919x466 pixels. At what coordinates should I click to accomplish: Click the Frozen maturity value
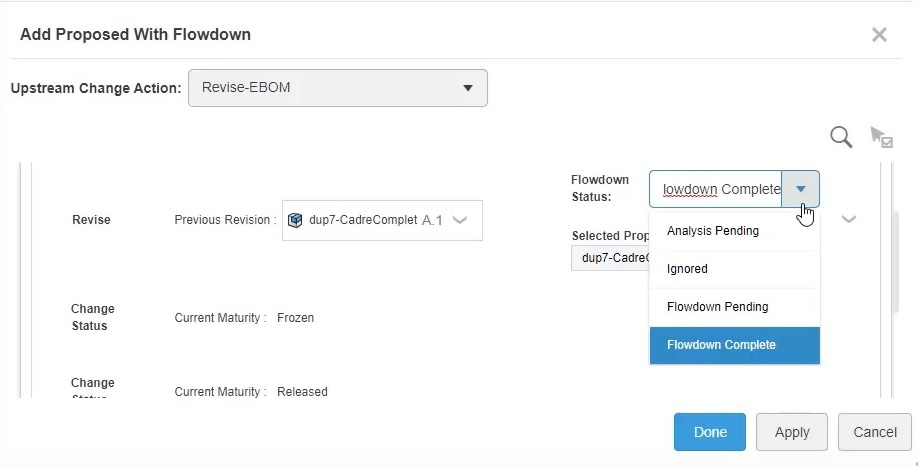[295, 318]
